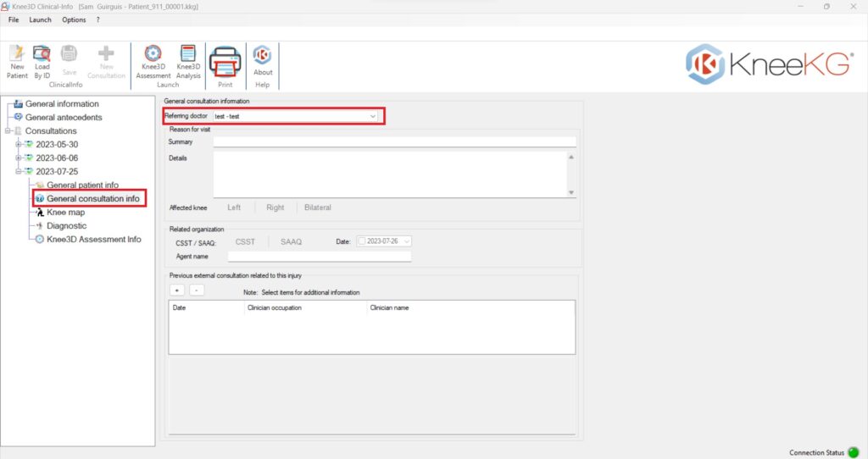Click into the Summary field
Viewport: 868px width, 459px height.
(x=395, y=142)
